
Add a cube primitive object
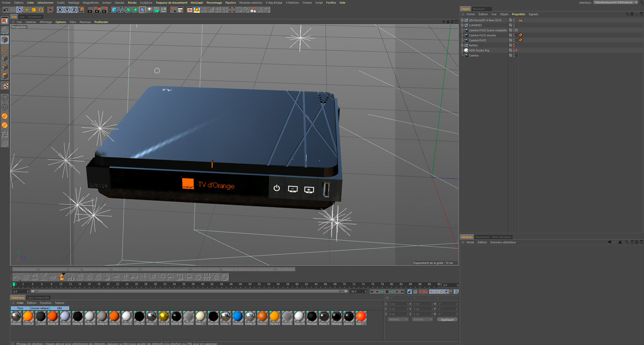point(114,10)
